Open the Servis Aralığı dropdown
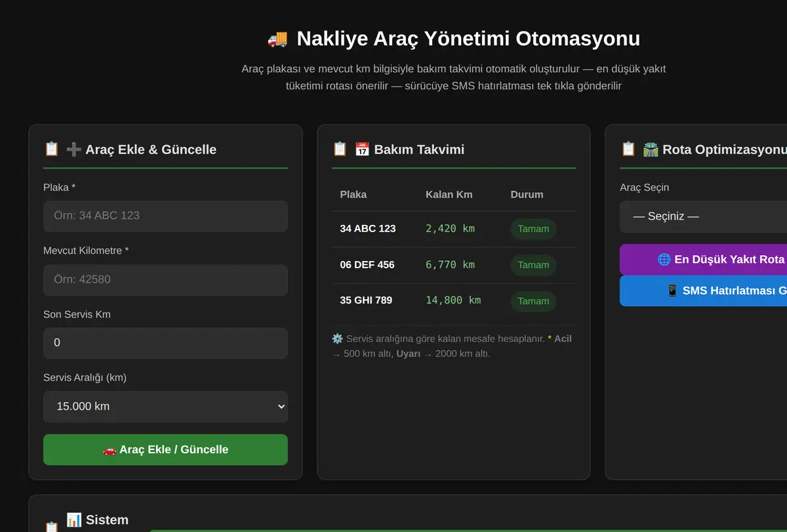Screen dimensions: 787x532 pos(165,407)
